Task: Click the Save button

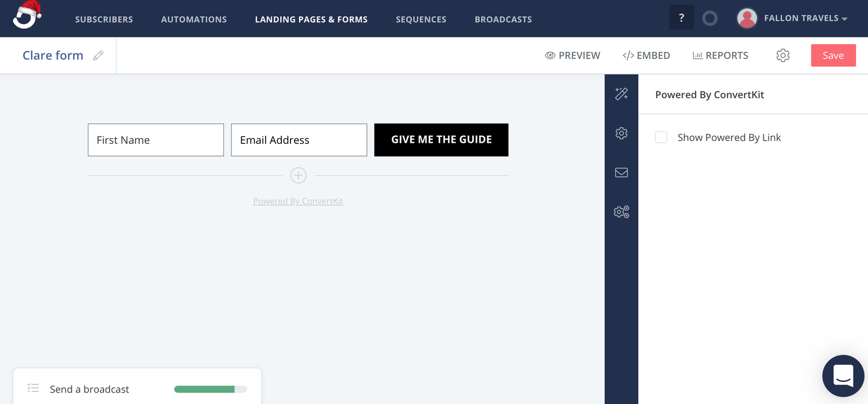Action: 833,55
